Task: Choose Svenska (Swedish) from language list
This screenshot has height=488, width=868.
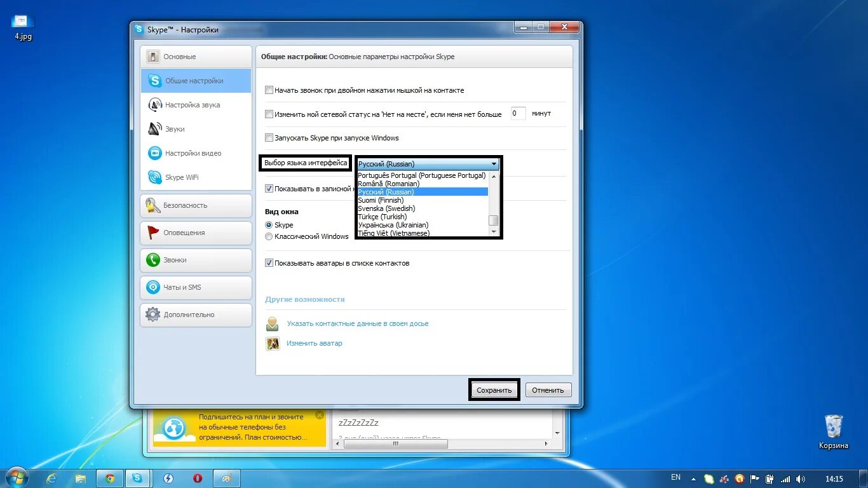Action: click(x=422, y=208)
